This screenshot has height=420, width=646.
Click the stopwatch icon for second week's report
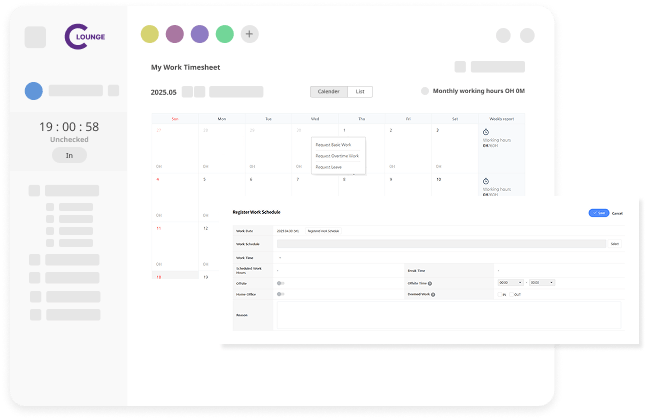click(x=486, y=181)
